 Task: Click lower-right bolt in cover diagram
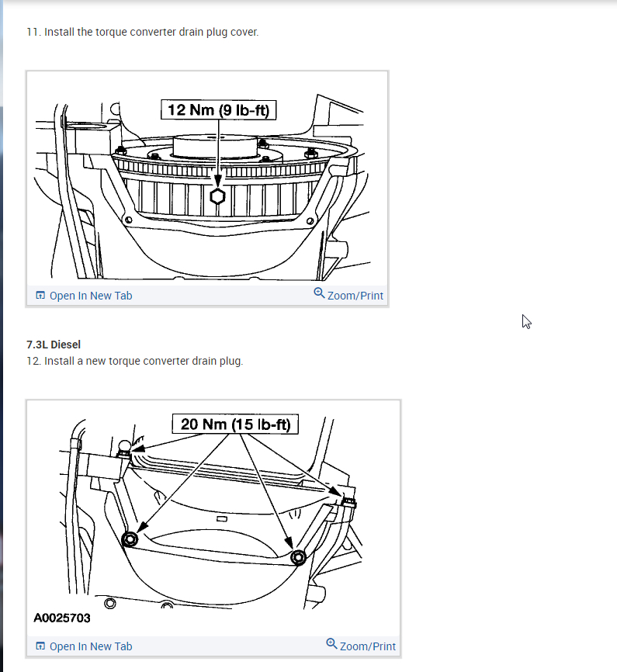tap(298, 558)
